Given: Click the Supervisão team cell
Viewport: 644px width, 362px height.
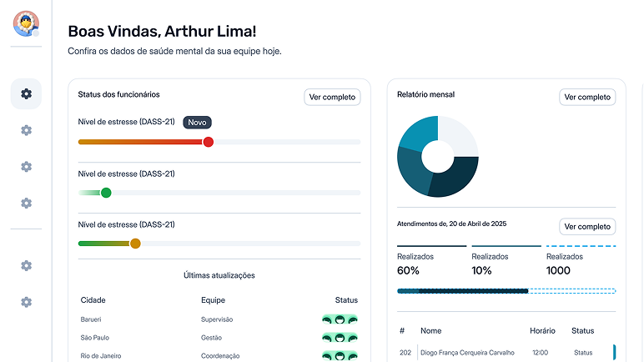Looking at the screenshot, I should (217, 319).
